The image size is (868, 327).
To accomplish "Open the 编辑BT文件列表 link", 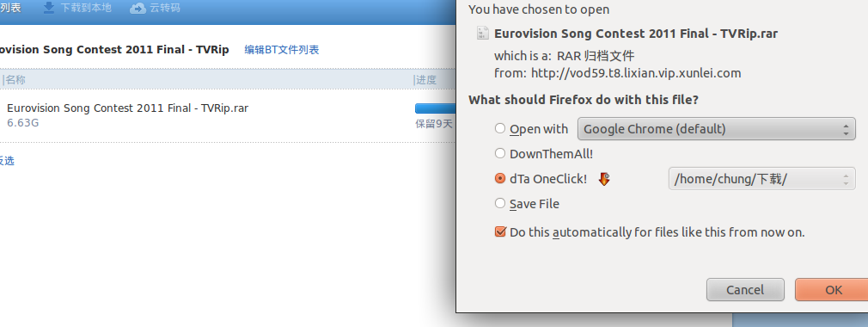I will (282, 50).
